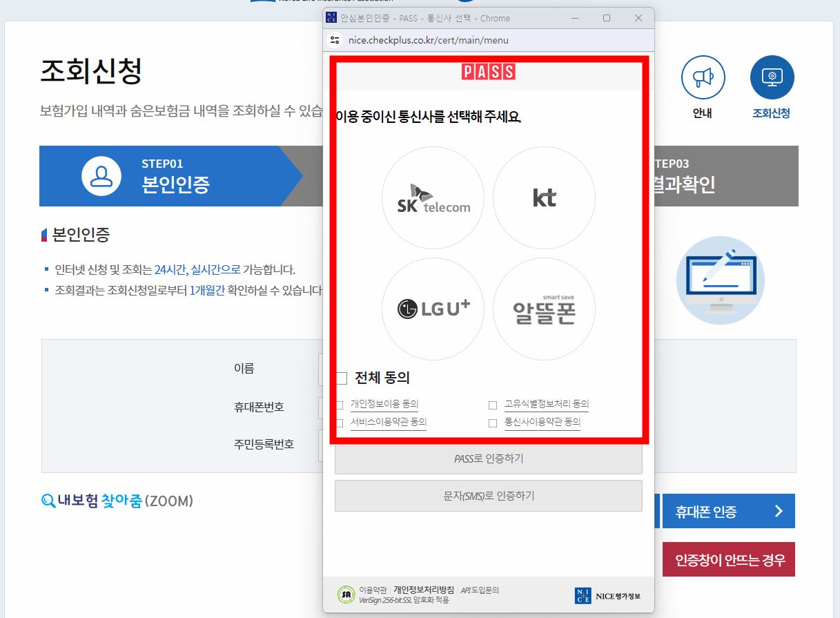The height and width of the screenshot is (618, 840).
Task: Open the 개인정보이용 동의 terms link
Action: (x=384, y=404)
